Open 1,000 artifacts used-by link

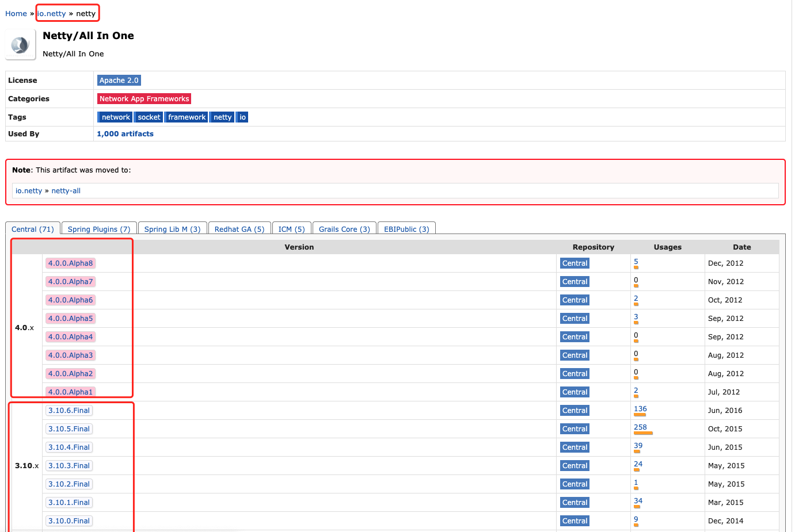tap(125, 134)
